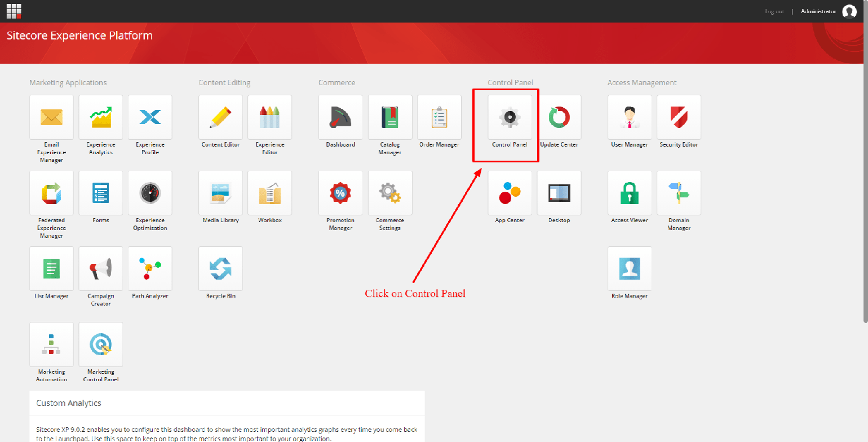
Task: Open List Manager tile
Action: (x=51, y=268)
